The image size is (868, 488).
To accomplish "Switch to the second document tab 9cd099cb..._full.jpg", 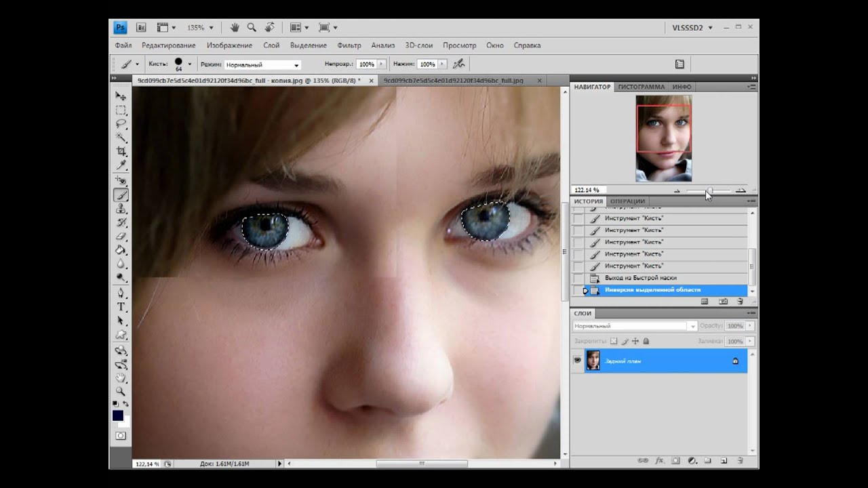I will pyautogui.click(x=453, y=80).
